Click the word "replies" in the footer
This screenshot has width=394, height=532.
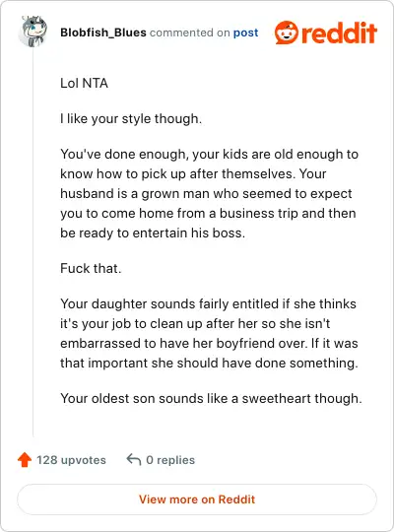tap(175, 460)
